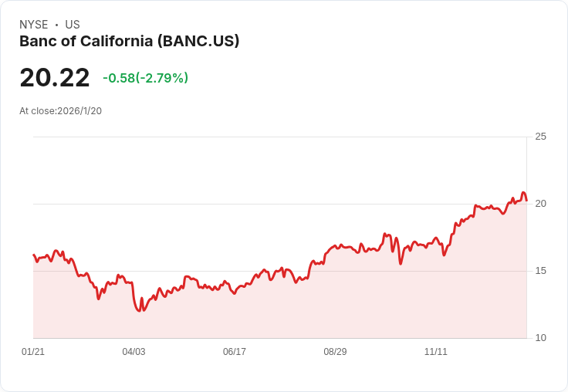Click the chart's peak at the far right
Viewport: 568px width, 392px height.
click(523, 193)
